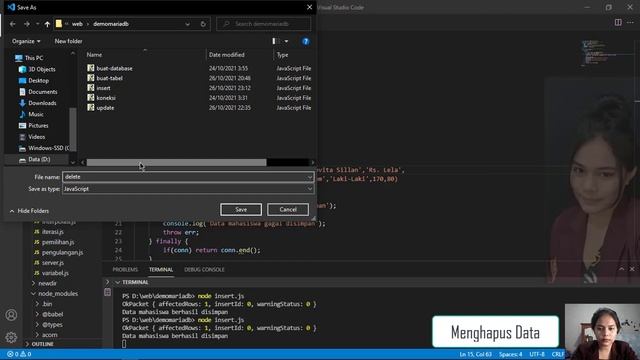Refresh the demomariadb folder listing
Image resolution: width=640 pixels, height=360 pixels.
pos(203,24)
